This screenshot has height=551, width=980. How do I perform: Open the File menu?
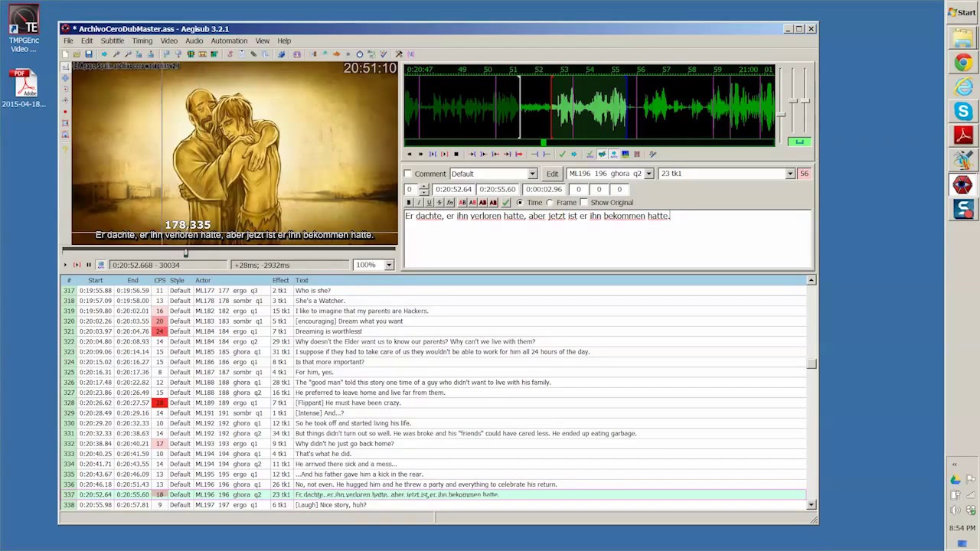pyautogui.click(x=68, y=41)
